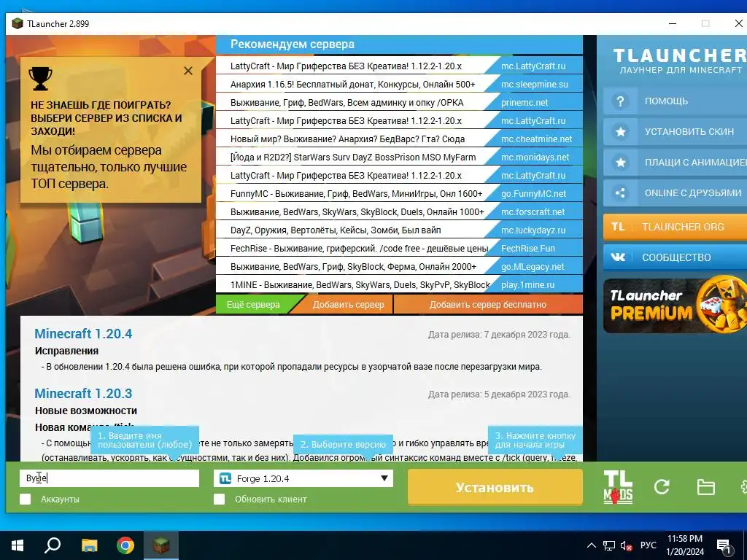Click the 1MINE - Выживание server row

pos(399,285)
